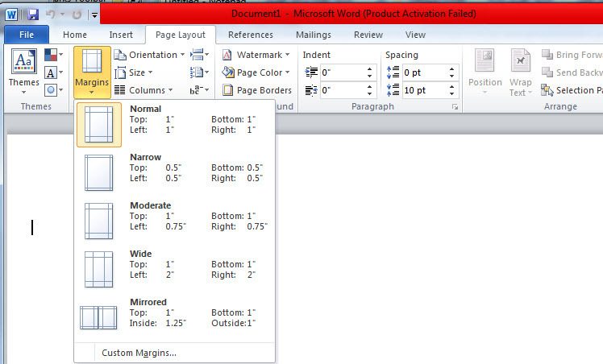Click the Indent Right icon

point(311,90)
